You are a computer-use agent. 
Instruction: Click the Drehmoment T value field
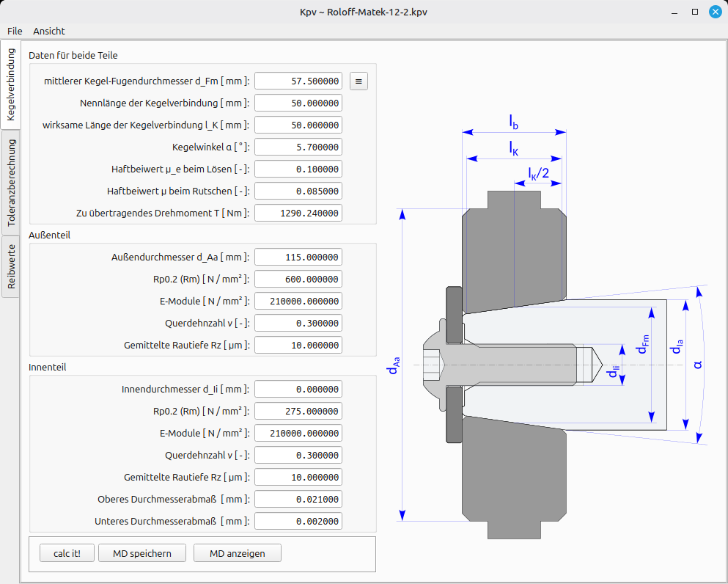coord(298,213)
